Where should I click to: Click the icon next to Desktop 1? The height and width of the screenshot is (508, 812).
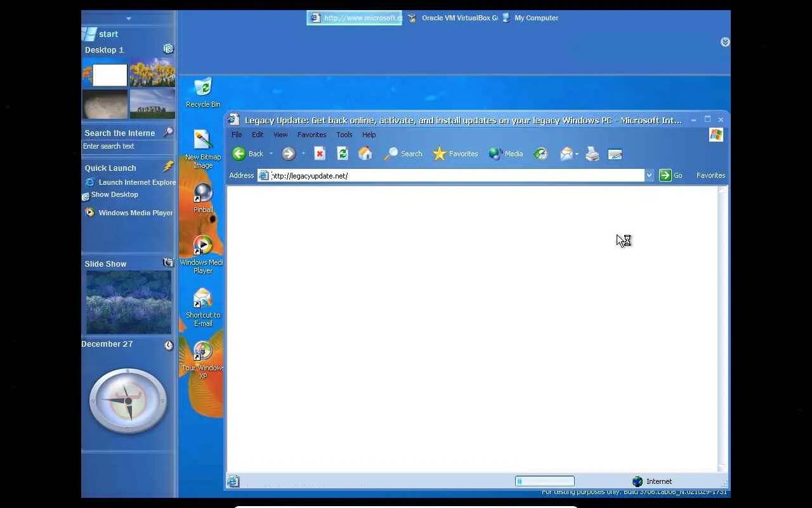[168, 49]
